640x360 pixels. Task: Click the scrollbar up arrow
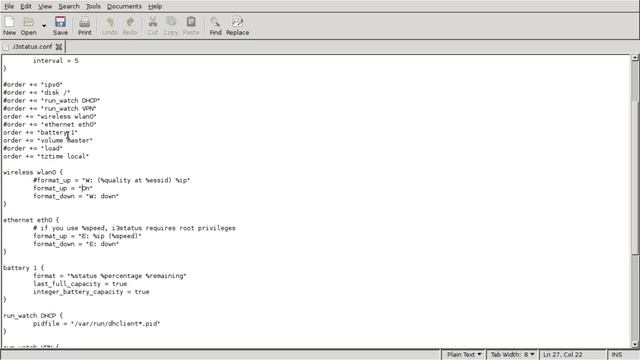click(x=635, y=58)
